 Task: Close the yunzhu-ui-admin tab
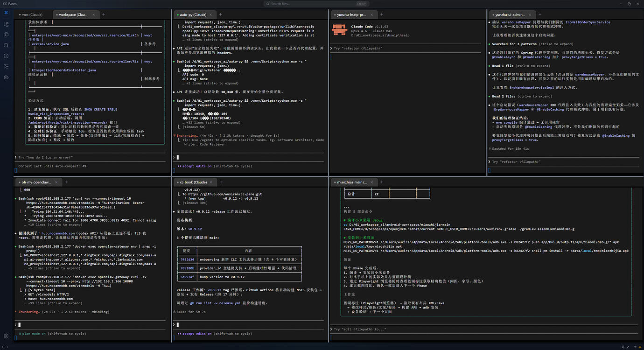[531, 14]
